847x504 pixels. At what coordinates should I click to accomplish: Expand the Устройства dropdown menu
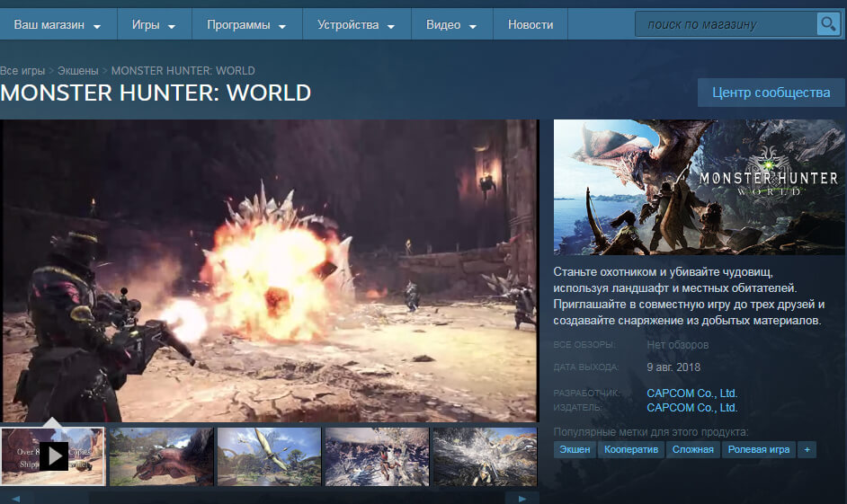point(357,25)
